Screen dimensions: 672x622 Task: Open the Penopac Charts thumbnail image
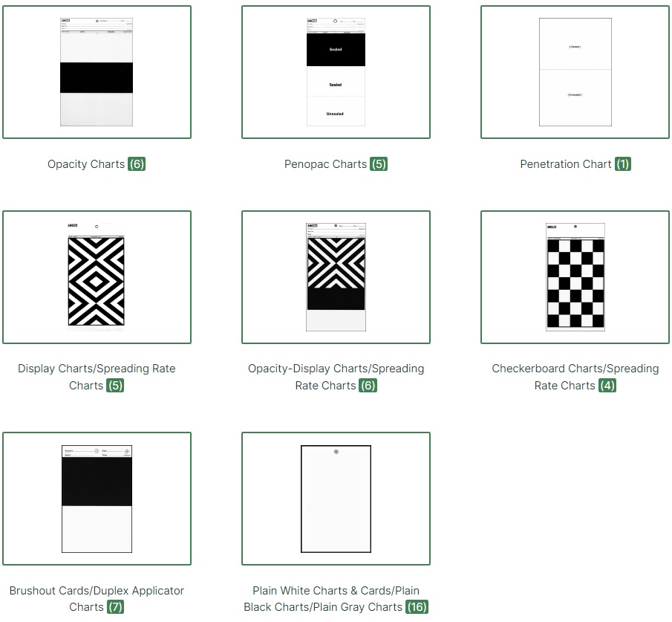click(336, 72)
